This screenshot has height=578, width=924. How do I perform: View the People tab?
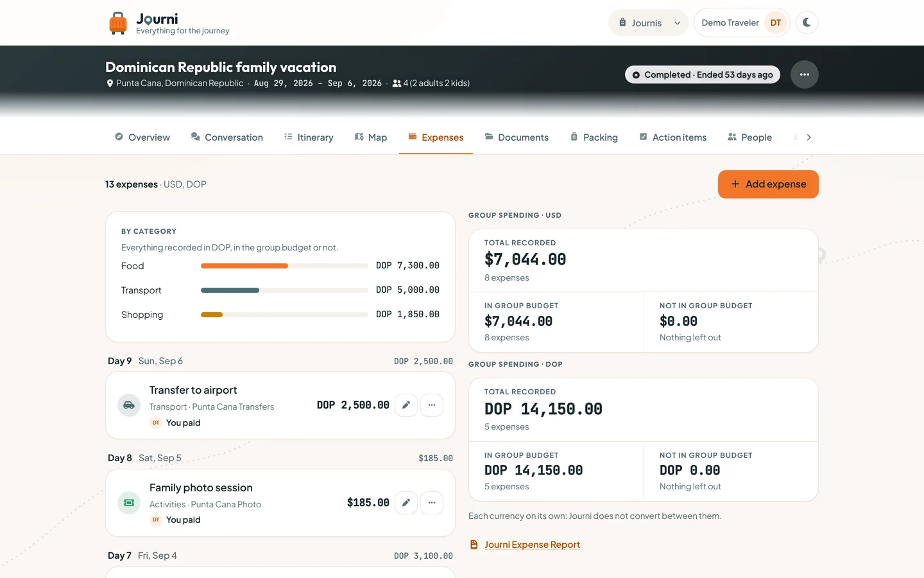(x=749, y=137)
